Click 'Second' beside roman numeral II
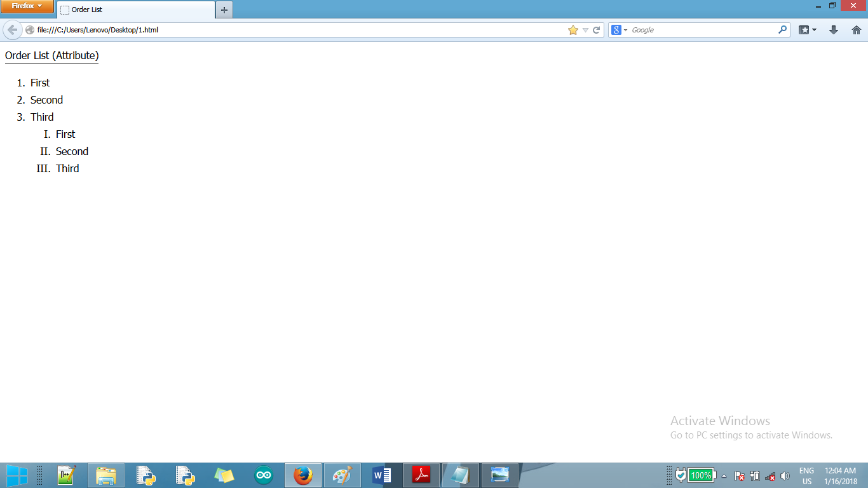This screenshot has height=488, width=868. click(72, 151)
